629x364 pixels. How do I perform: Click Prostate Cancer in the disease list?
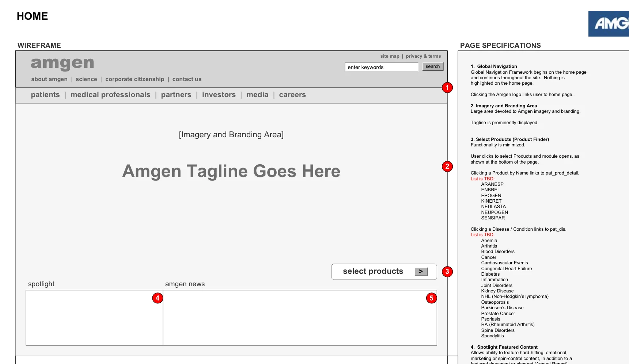(498, 314)
